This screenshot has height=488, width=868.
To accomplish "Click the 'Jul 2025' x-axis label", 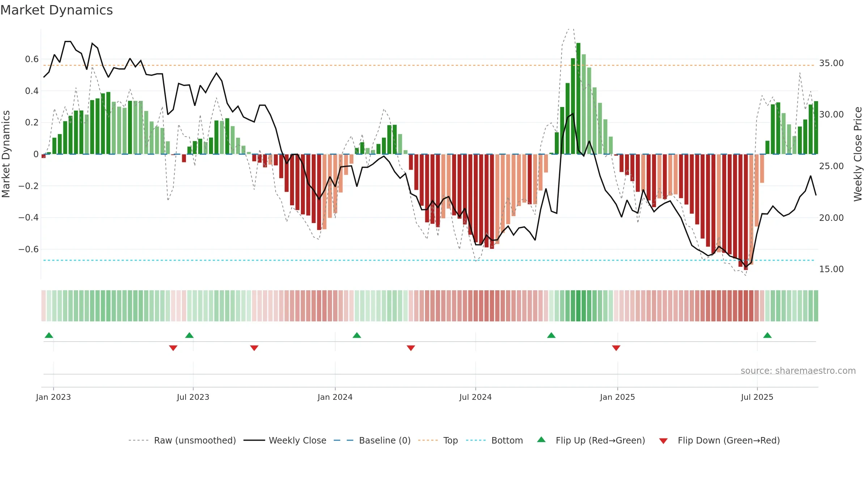I will [757, 397].
